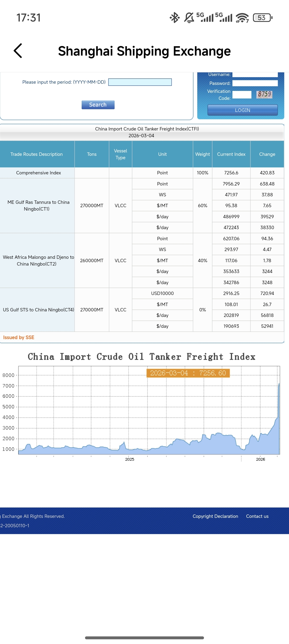Screen dimensions: 289x644
Task: Tap the home gesture bar
Action: click(144, 638)
